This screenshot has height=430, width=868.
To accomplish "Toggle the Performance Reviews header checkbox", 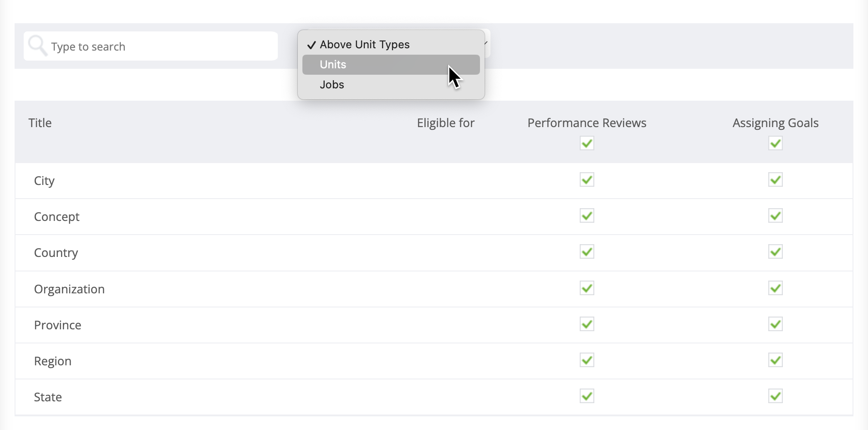I will [587, 143].
